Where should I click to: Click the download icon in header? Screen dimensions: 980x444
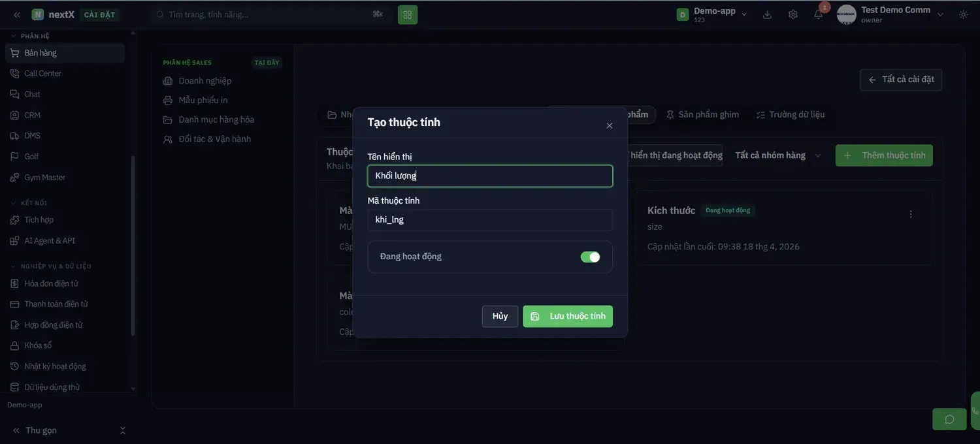(x=767, y=14)
